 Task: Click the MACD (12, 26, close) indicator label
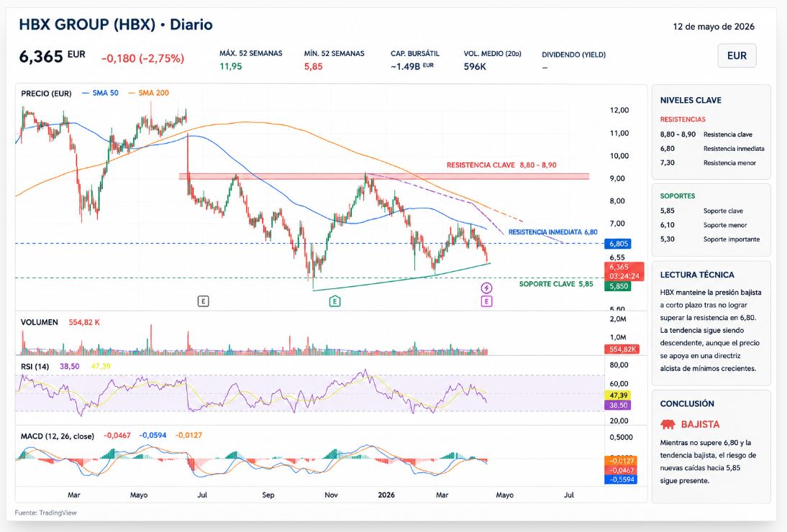coord(58,436)
